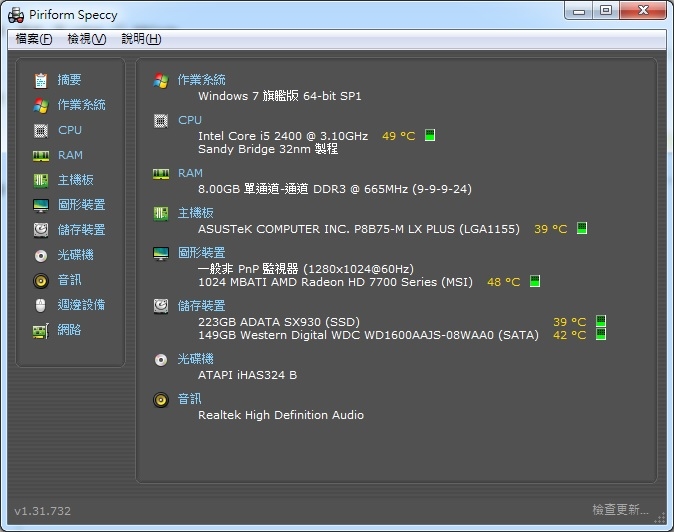The image size is (674, 532).
Task: Click the Windows flag icon beside sidebar 作業系統
Action: (x=41, y=105)
